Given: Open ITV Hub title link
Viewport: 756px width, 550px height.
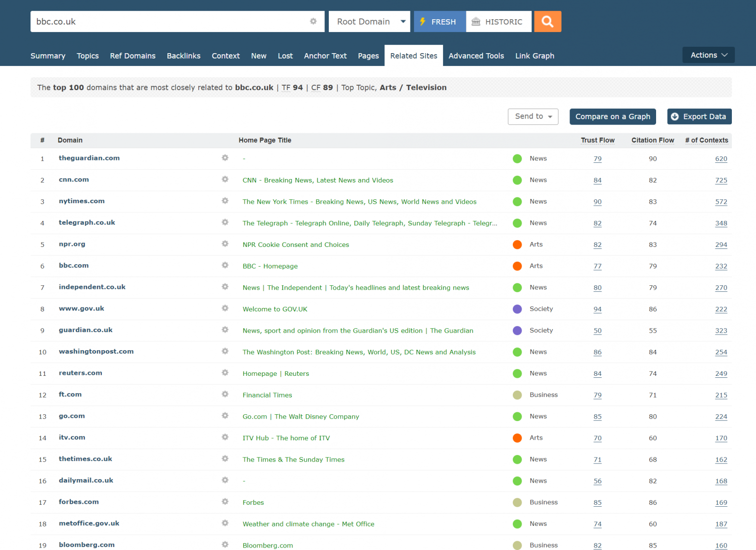Looking at the screenshot, I should click(x=286, y=438).
